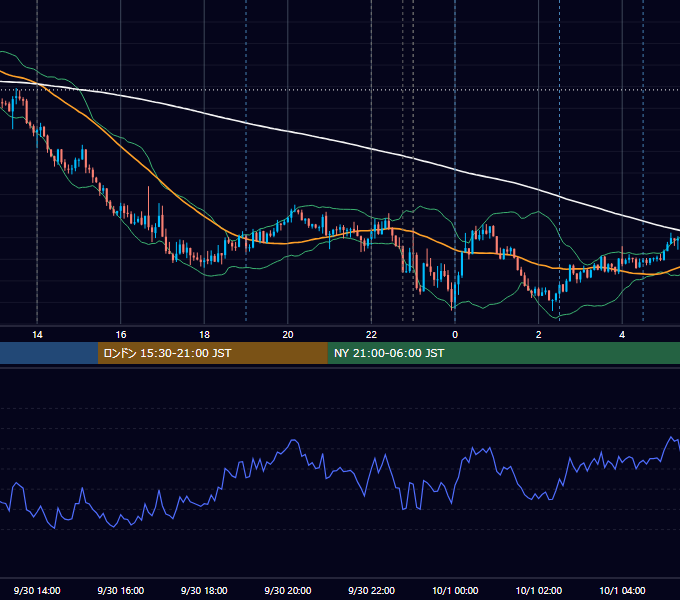The height and width of the screenshot is (600, 680).
Task: Click the 9/30 20:00 time label
Action: [x=288, y=590]
